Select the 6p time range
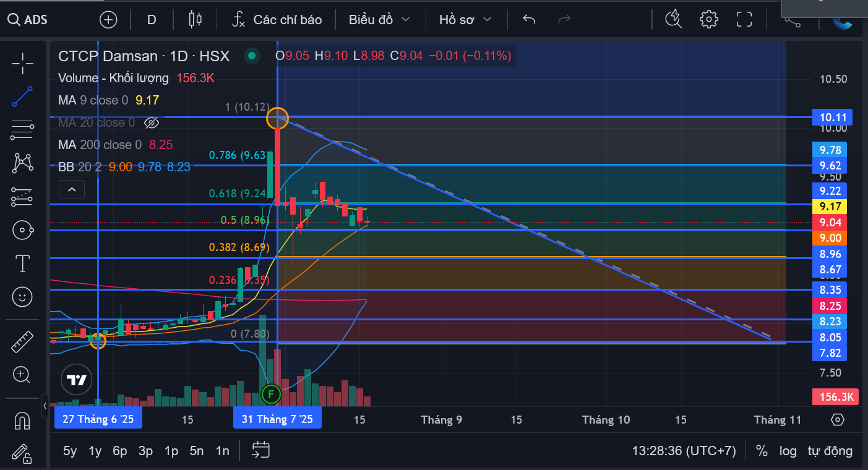This screenshot has width=868, height=470. (x=120, y=451)
